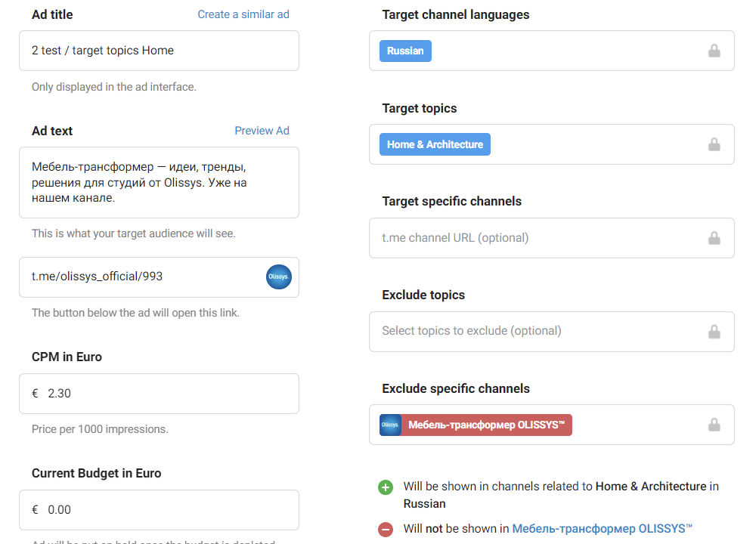Screen dimensions: 756x544
Task: Focus the Ad title input field
Action: coord(159,51)
